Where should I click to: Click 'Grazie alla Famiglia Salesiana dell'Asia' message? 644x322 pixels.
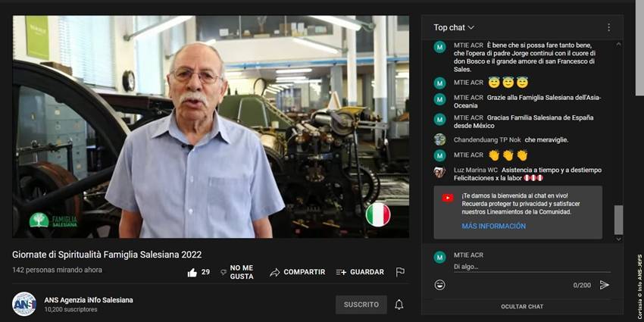pos(528,102)
